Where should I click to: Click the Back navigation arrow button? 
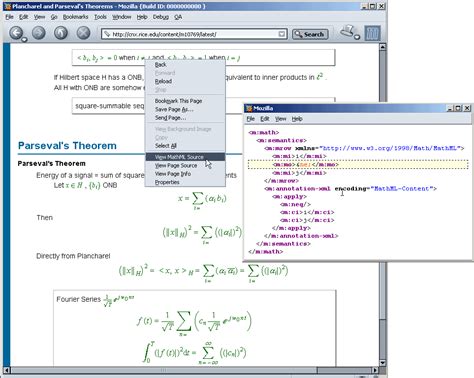16,33
